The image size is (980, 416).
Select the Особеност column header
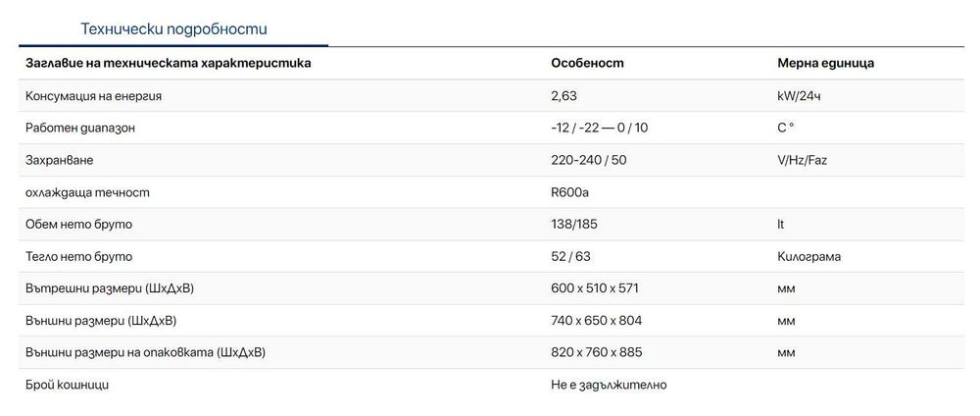pos(588,63)
